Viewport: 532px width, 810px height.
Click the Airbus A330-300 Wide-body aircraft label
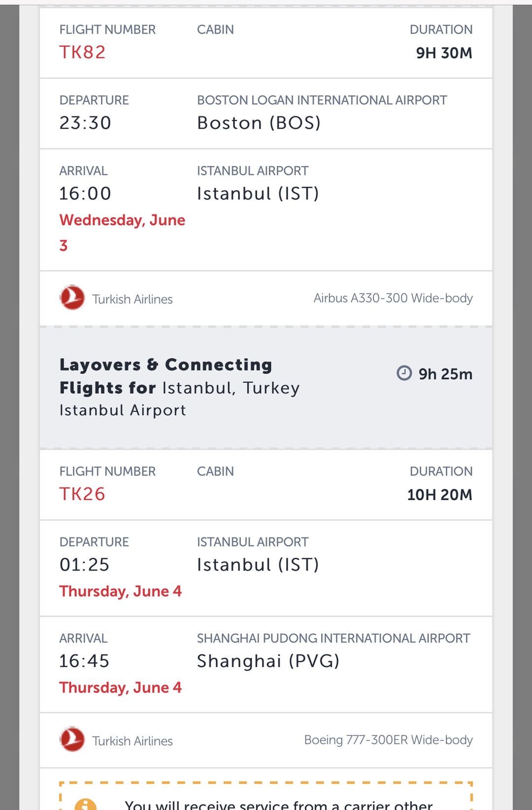[393, 298]
